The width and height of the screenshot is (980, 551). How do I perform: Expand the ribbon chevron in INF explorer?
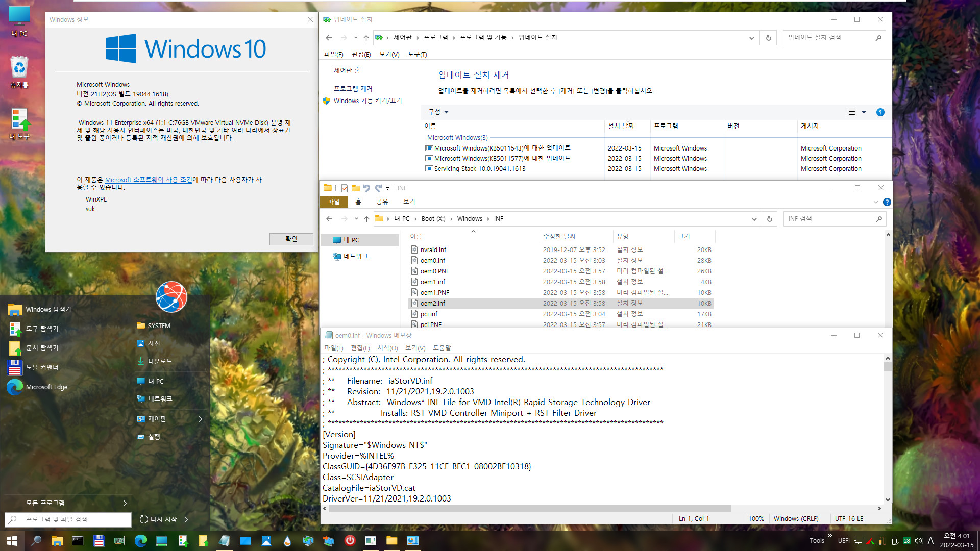tap(876, 202)
